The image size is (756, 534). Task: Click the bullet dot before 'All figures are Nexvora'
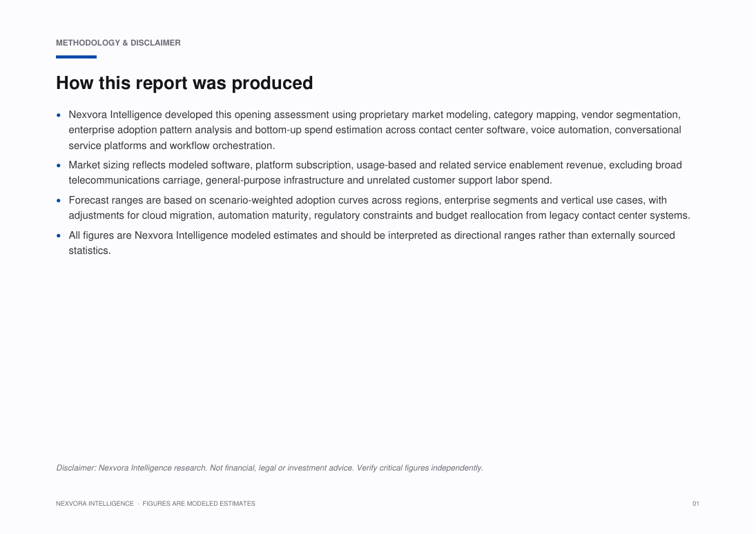pyautogui.click(x=59, y=236)
